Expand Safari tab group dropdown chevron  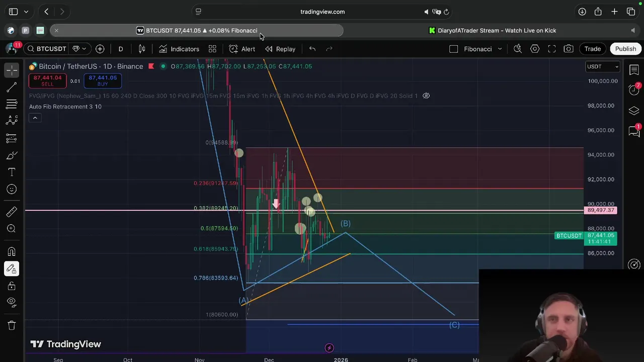click(26, 12)
